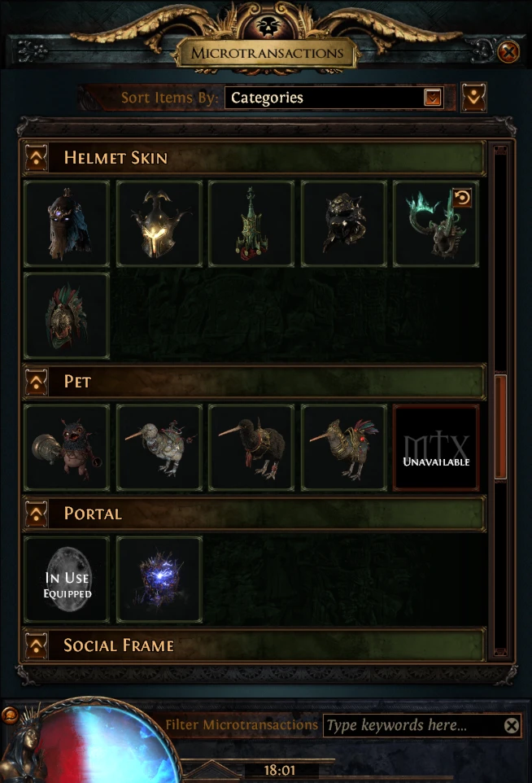Select the feathered headdress helmet skin
This screenshot has height=783, width=532.
point(67,316)
